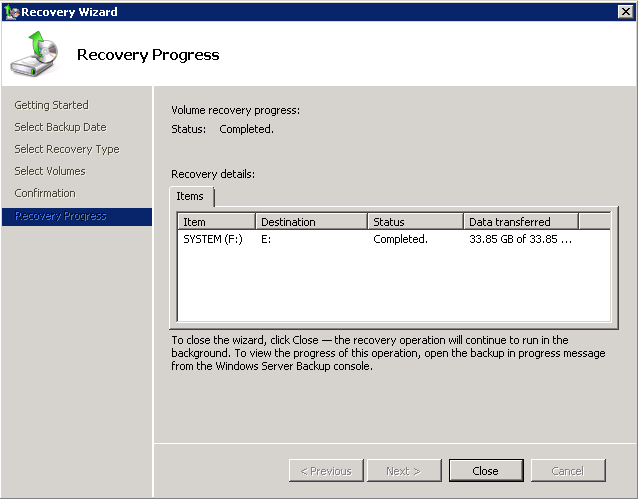
Task: Click the Confirmation step
Action: 45,193
